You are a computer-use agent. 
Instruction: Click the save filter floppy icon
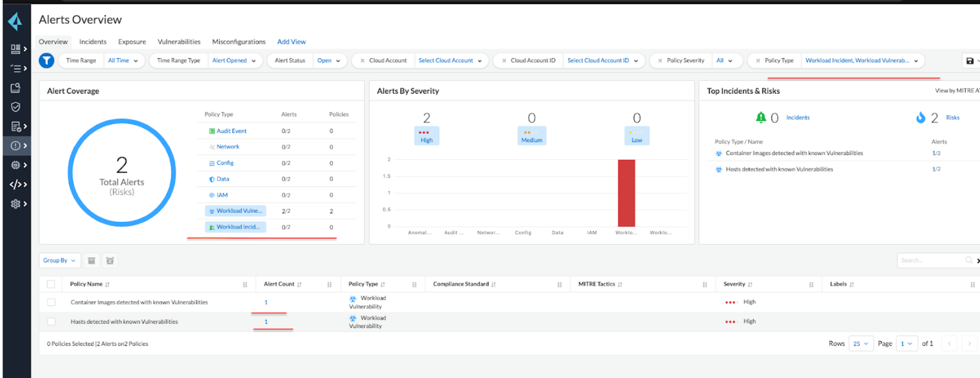pyautogui.click(x=970, y=61)
